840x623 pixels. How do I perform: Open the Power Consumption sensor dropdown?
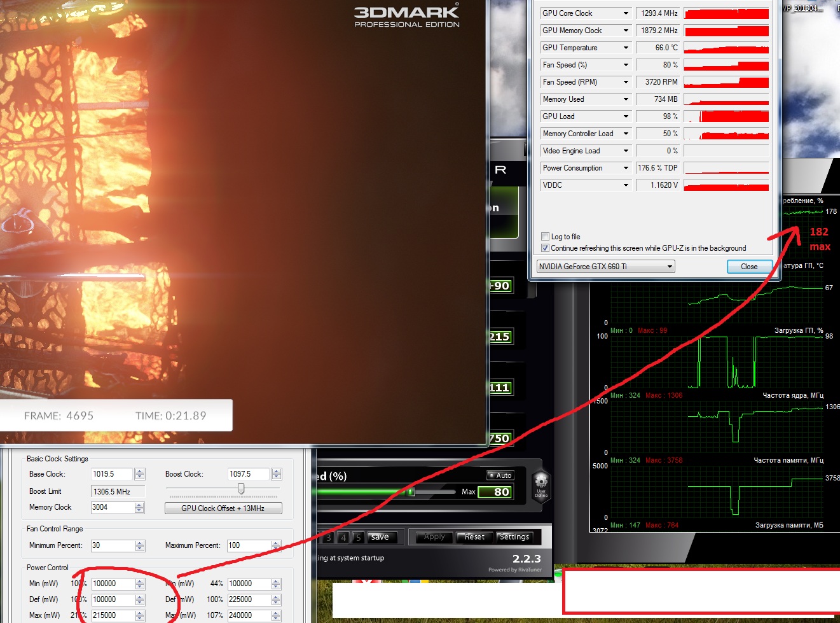[x=626, y=168]
